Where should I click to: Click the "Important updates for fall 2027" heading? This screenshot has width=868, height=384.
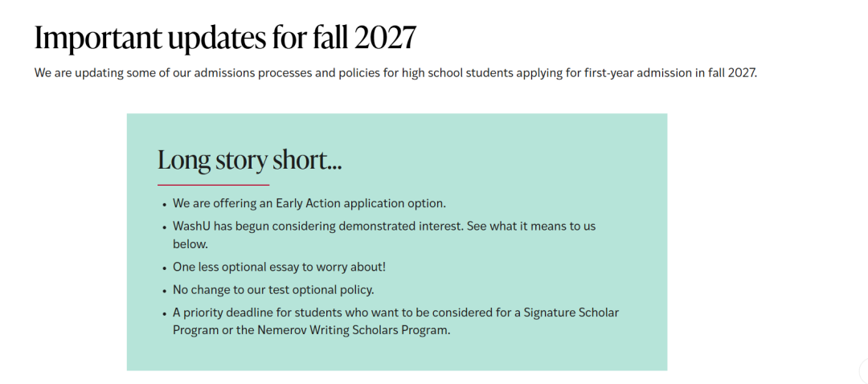click(x=225, y=38)
